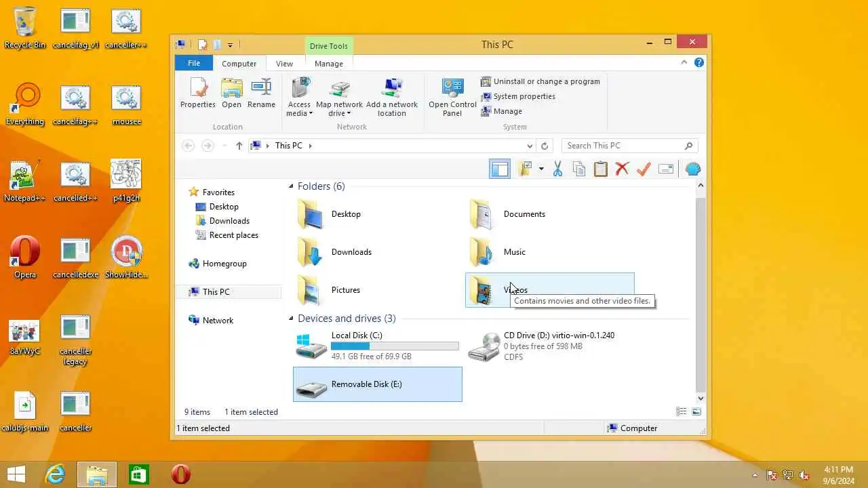The image size is (868, 488).
Task: Click the scrollbar down arrow in file pane
Action: click(x=701, y=398)
